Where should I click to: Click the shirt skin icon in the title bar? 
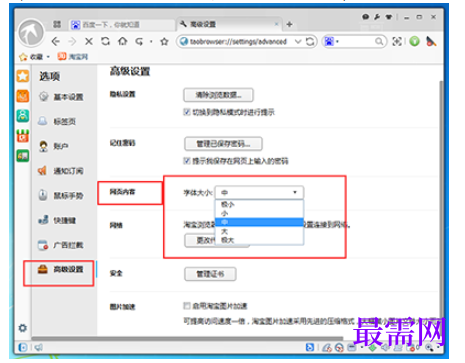(389, 17)
